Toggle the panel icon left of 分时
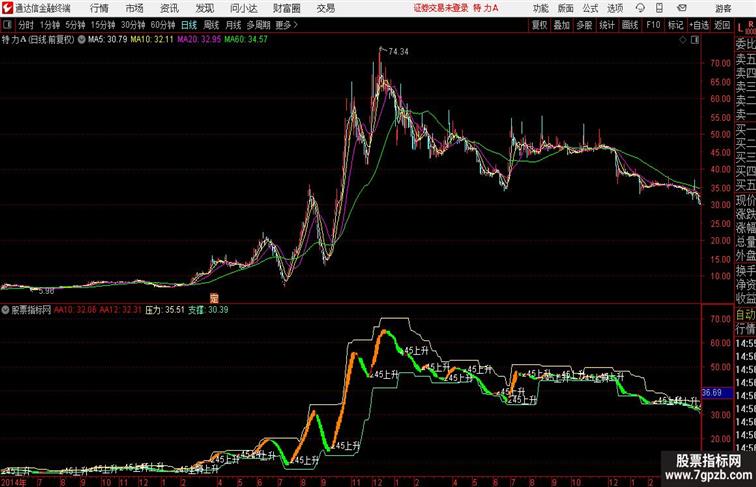 click(7, 25)
